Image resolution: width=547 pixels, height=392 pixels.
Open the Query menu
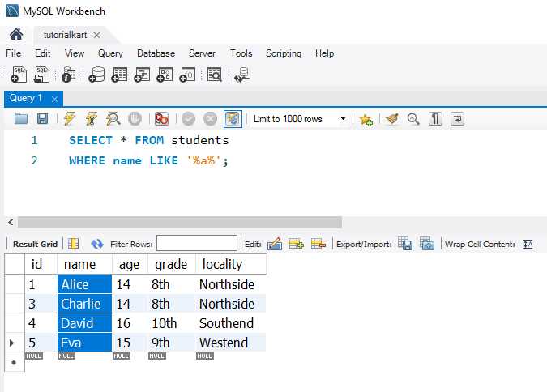click(x=110, y=53)
